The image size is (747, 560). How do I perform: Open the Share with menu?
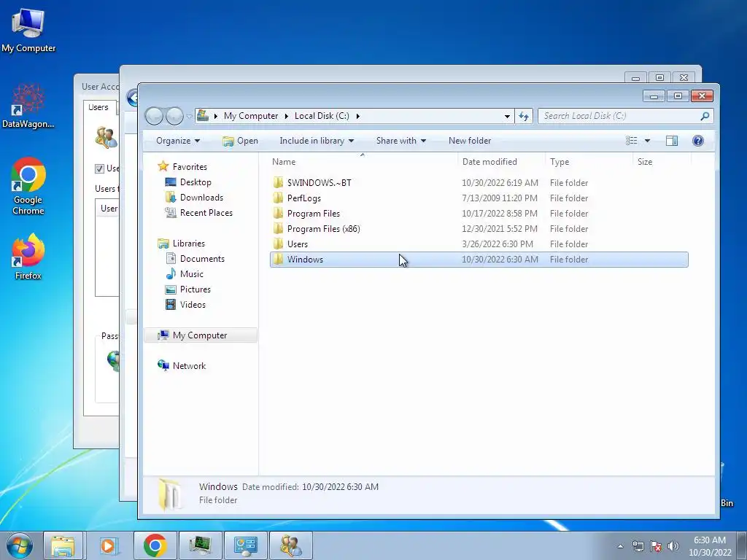(x=401, y=141)
